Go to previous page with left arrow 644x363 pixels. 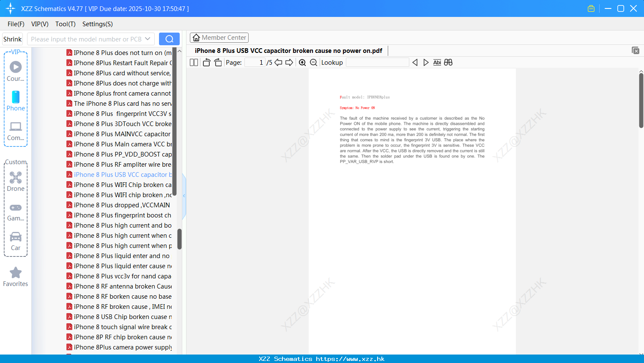[278, 63]
